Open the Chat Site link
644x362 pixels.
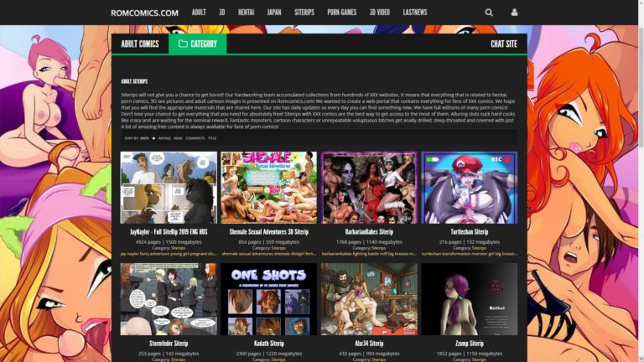[503, 44]
